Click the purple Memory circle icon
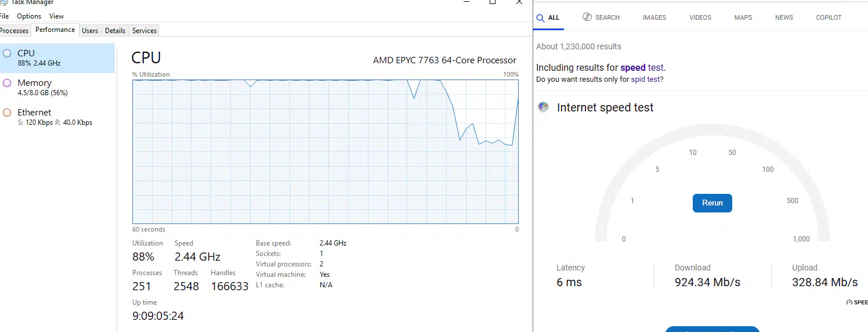The height and width of the screenshot is (332, 868). pos(7,83)
